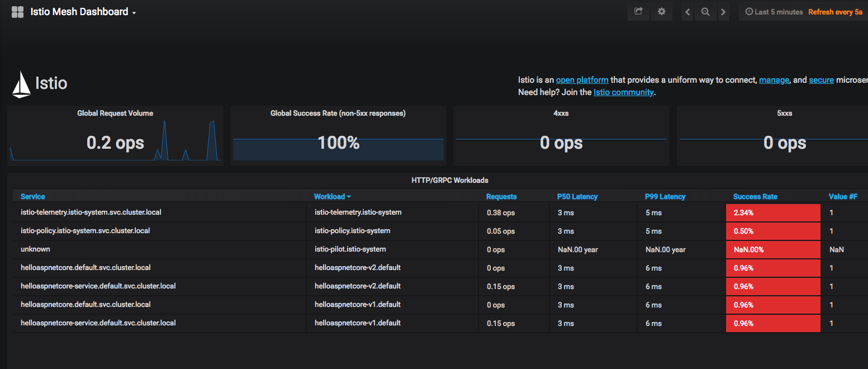Click the Global Request Volume panel title
868x369 pixels.
pyautogui.click(x=115, y=113)
